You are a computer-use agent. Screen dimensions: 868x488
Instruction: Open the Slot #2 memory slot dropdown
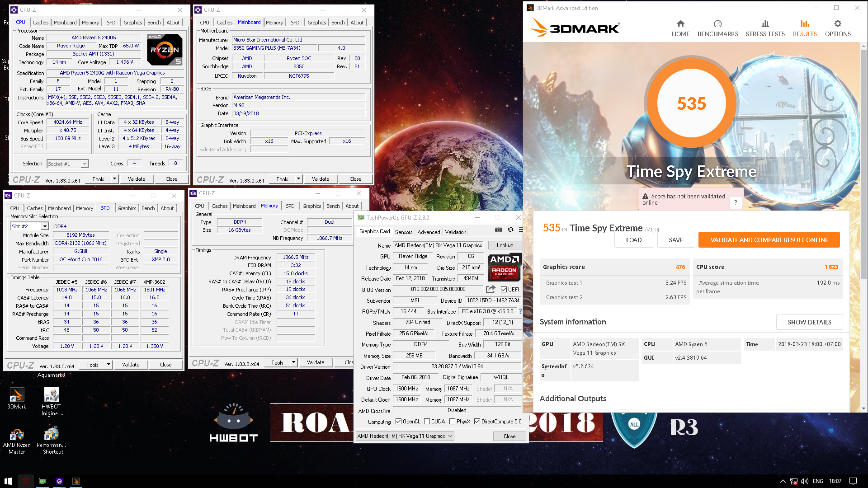click(44, 226)
